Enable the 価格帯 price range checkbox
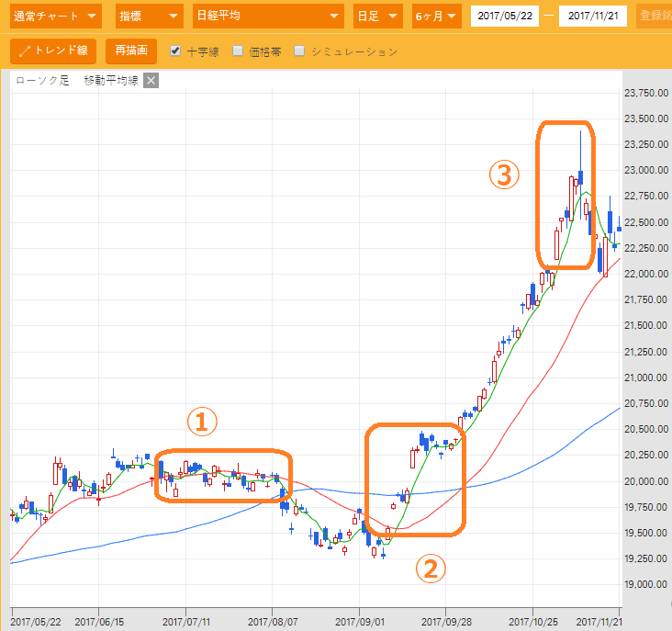 [238, 51]
